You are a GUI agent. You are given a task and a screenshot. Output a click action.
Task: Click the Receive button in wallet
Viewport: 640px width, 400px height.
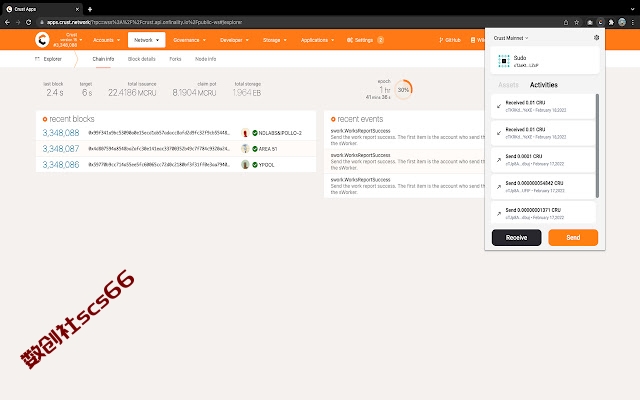click(x=516, y=238)
